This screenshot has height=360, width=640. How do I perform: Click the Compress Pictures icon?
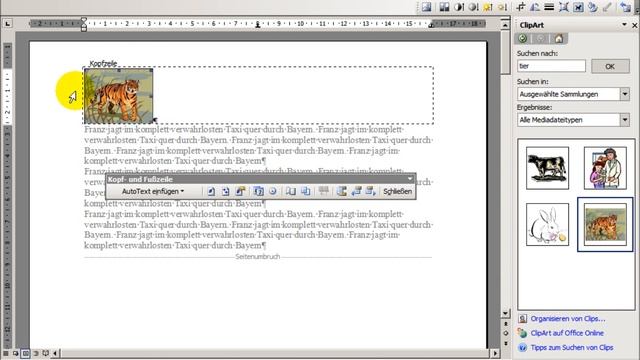pyautogui.click(x=564, y=7)
